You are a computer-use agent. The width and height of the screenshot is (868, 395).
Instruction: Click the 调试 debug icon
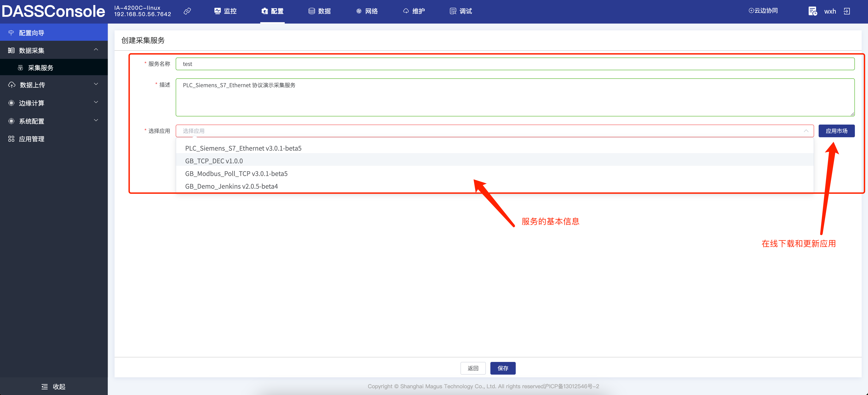pos(453,11)
